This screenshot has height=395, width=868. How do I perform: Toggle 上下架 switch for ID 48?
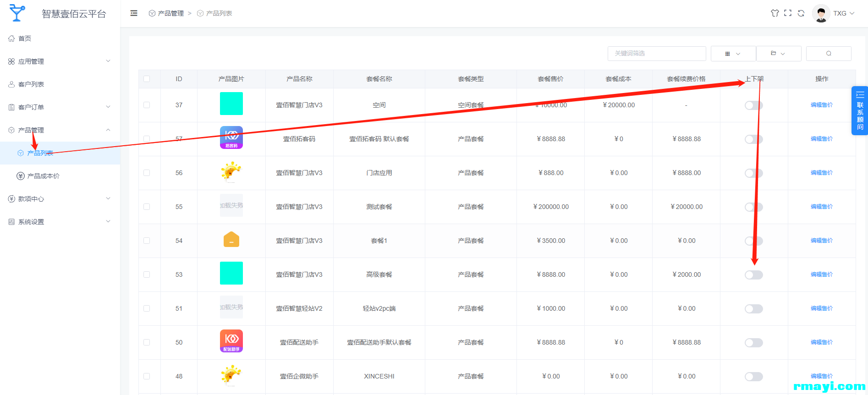coord(754,377)
